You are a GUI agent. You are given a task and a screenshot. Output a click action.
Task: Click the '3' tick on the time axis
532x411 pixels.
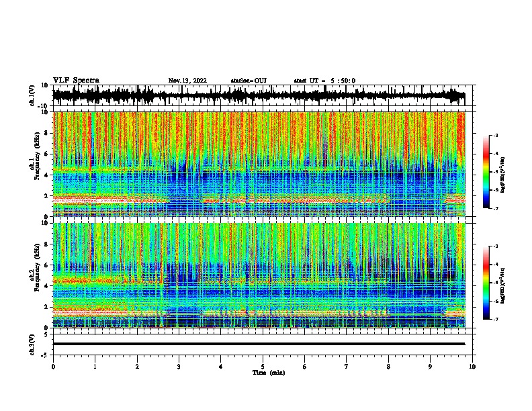coord(179,367)
